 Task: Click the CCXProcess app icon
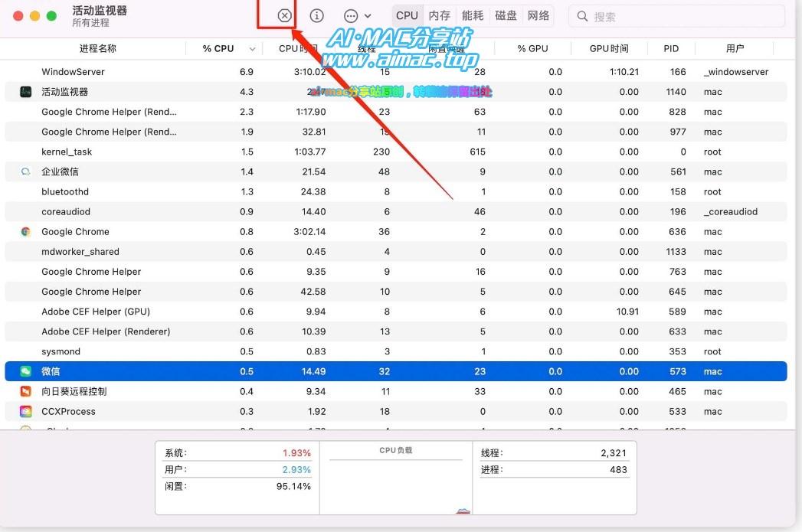(x=25, y=411)
